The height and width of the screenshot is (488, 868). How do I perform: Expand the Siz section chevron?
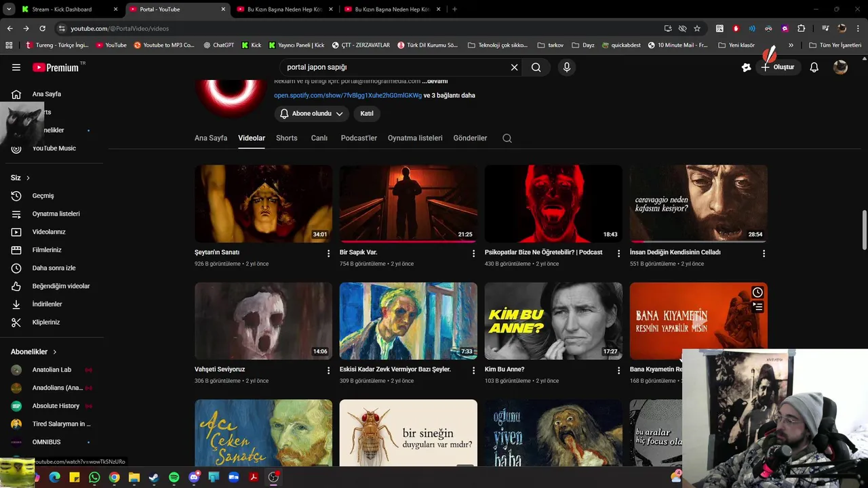28,178
